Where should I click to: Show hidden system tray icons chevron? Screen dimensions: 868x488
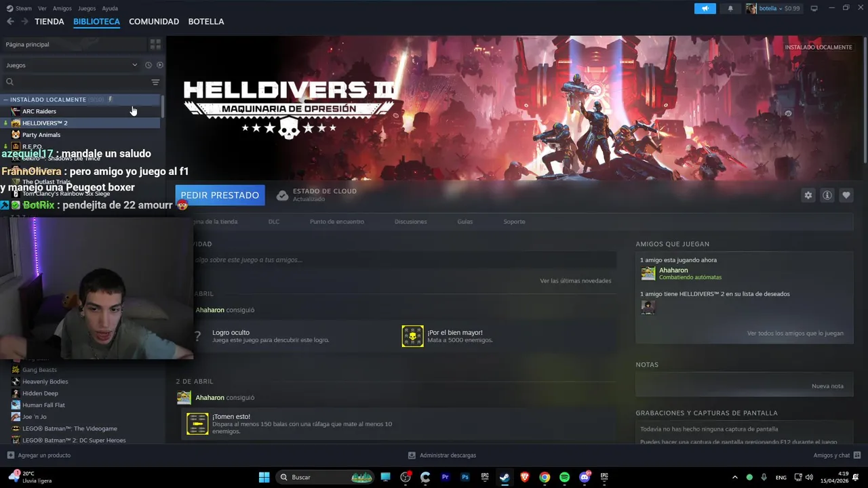point(734,477)
